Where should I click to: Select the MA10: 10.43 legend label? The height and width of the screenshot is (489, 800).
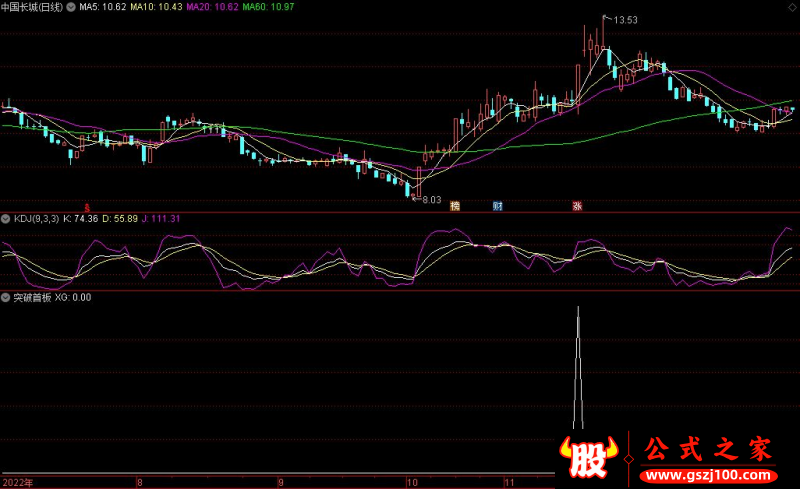(157, 7)
